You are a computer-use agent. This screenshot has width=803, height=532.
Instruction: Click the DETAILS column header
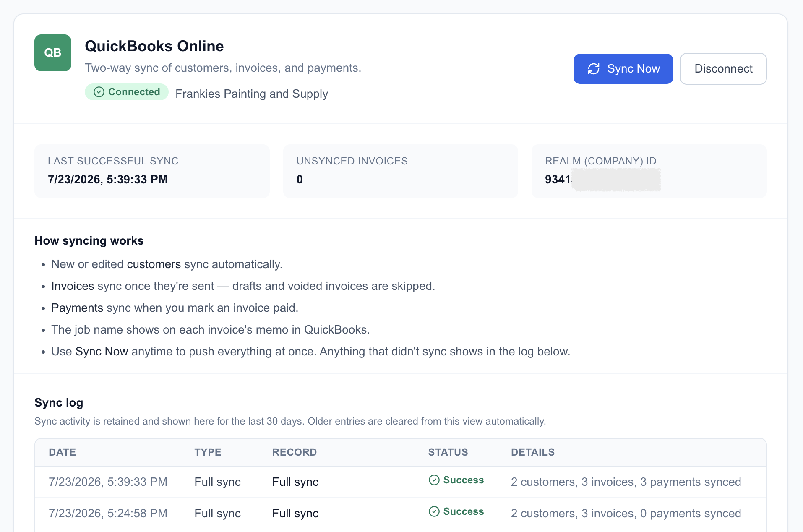[533, 452]
